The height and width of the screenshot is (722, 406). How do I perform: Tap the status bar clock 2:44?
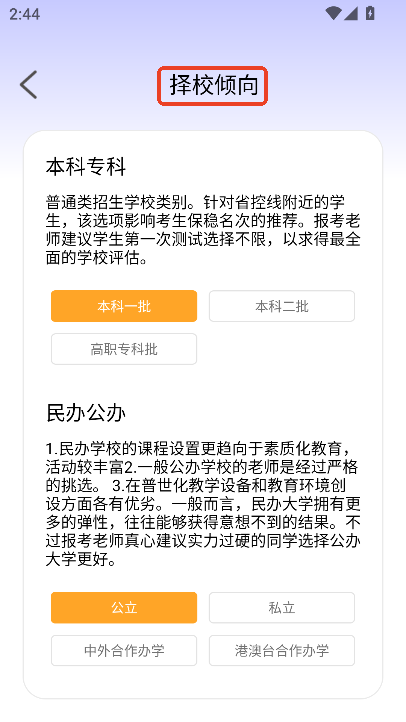pos(24,14)
